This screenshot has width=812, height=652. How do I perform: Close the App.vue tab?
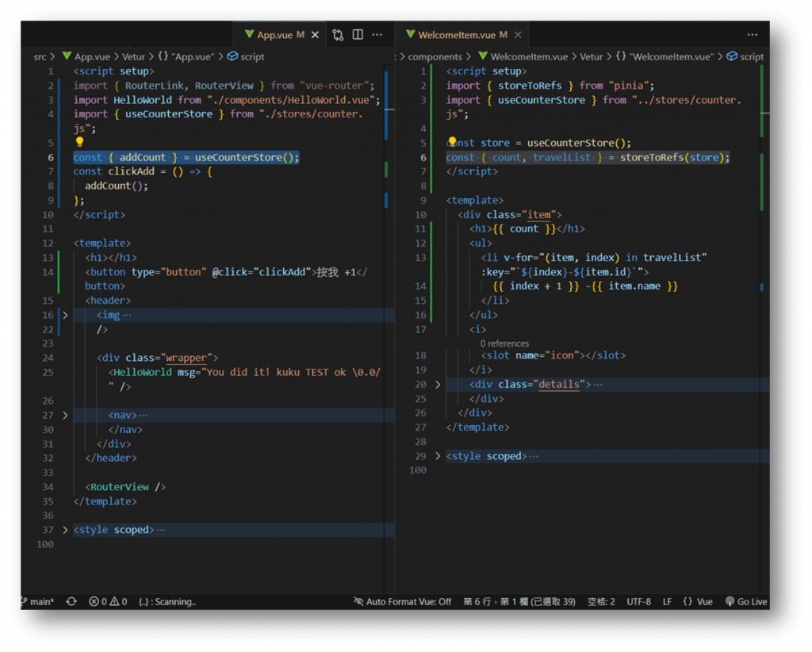[x=315, y=35]
